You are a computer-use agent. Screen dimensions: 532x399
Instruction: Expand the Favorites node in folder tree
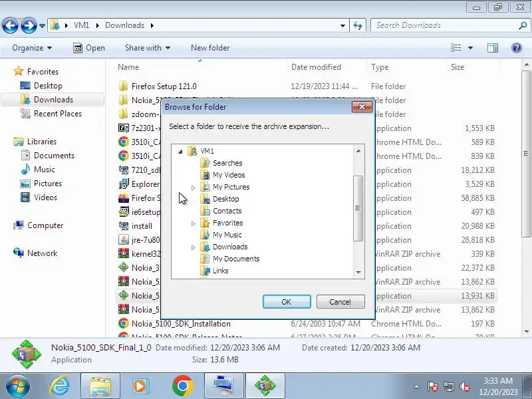click(x=193, y=223)
